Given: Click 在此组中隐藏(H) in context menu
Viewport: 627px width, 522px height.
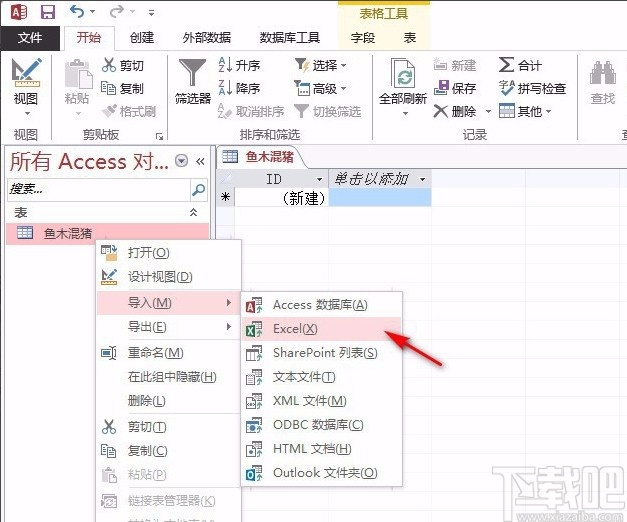Looking at the screenshot, I should 169,377.
